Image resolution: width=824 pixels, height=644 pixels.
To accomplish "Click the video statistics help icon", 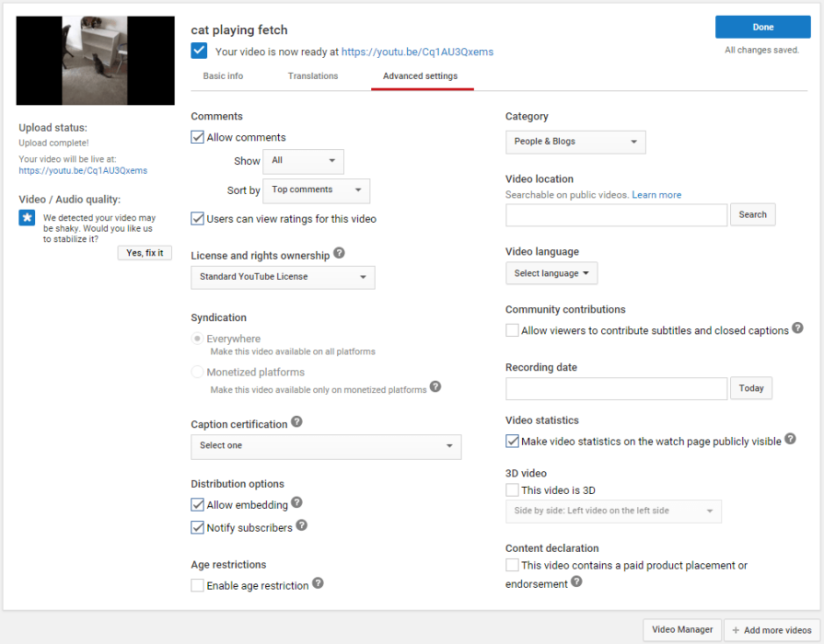I will click(790, 440).
